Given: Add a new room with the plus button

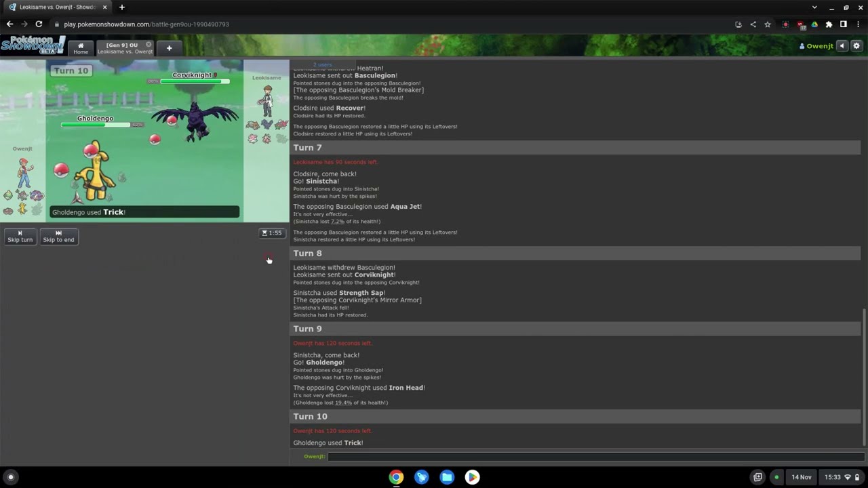Looking at the screenshot, I should tap(169, 48).
